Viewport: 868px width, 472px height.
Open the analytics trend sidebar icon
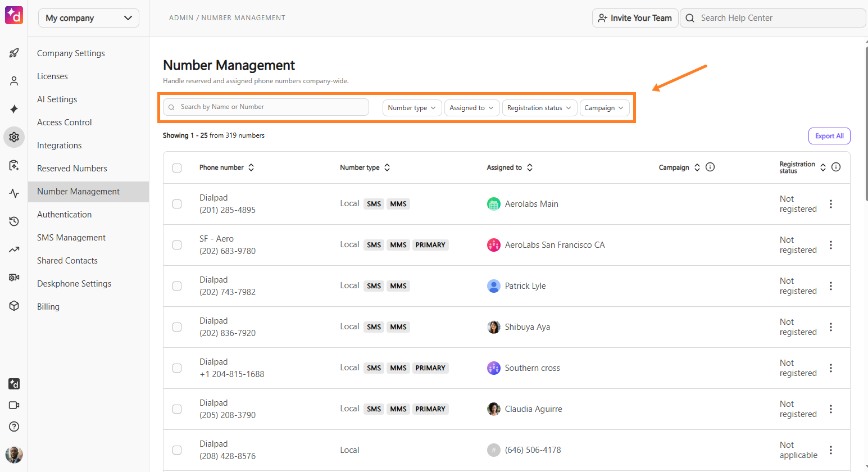click(14, 249)
